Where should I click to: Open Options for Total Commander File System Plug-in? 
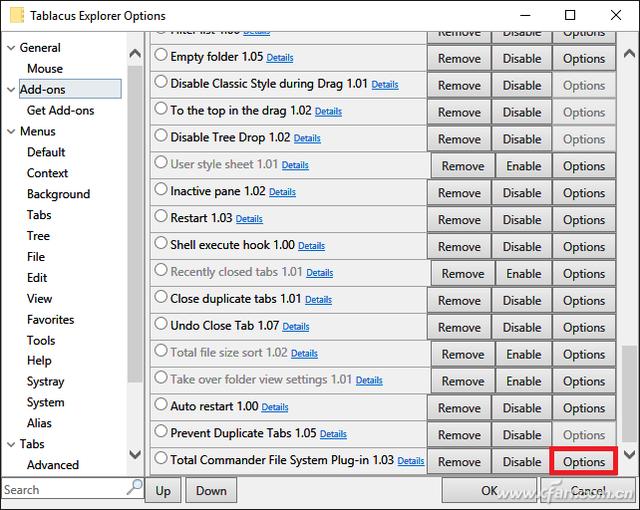(x=584, y=462)
